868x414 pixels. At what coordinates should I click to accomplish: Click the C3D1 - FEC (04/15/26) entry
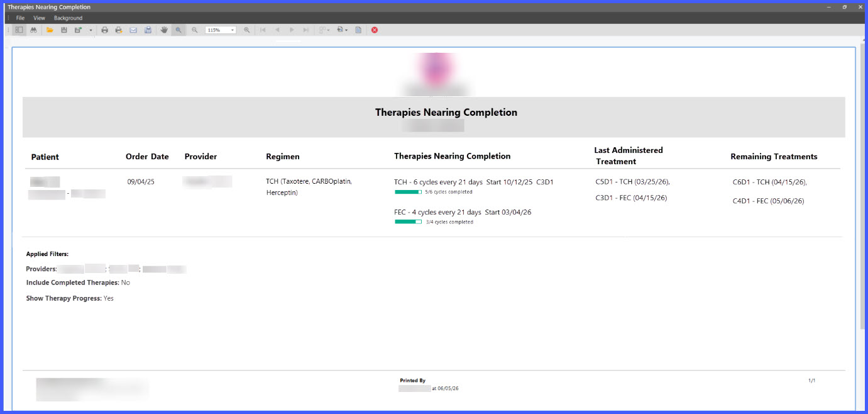pos(631,198)
